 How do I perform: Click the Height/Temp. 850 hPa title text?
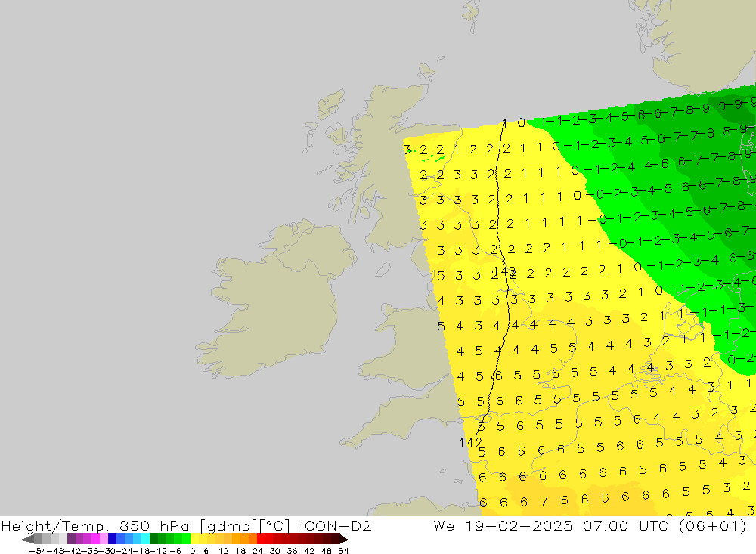95,525
